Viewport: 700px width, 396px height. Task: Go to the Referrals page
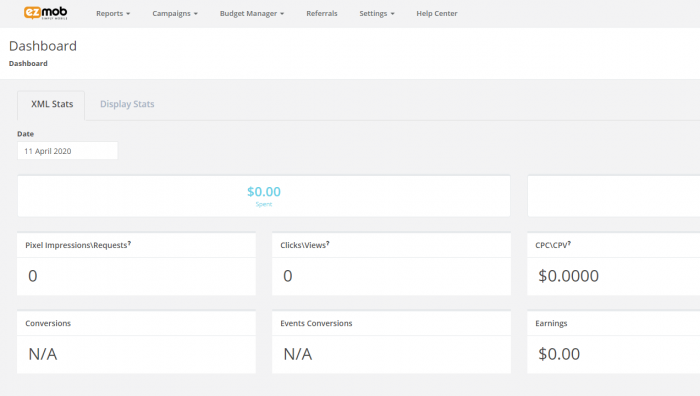322,13
